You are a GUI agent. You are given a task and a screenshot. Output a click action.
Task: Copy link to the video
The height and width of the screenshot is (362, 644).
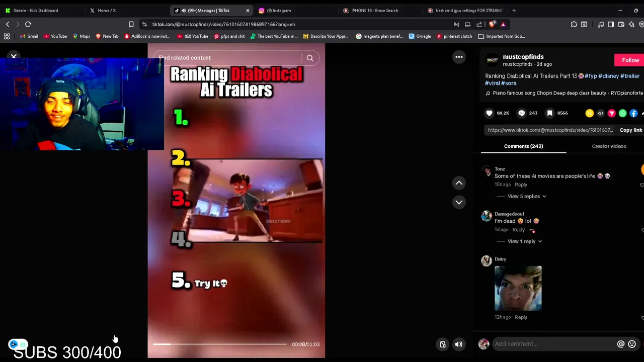pos(631,130)
